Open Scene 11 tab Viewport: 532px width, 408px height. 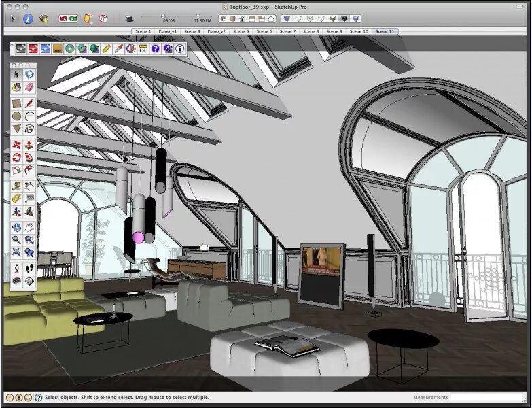point(385,31)
